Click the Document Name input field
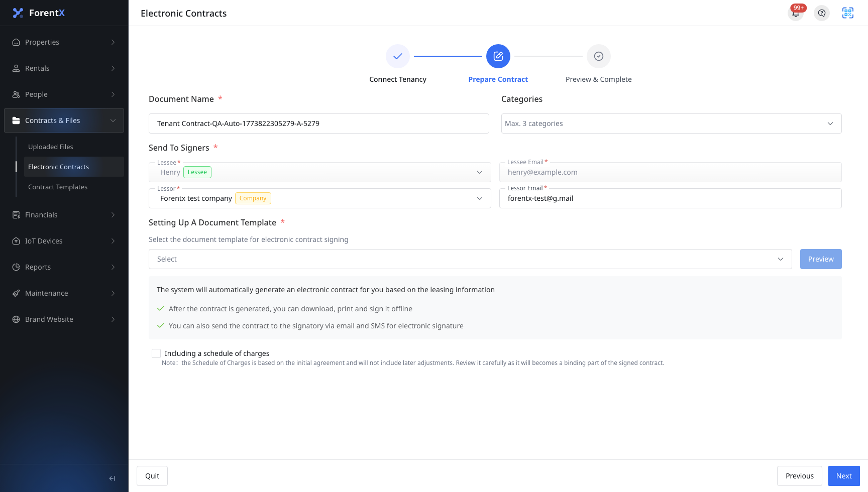Viewport: 868px width, 492px height. tap(319, 124)
